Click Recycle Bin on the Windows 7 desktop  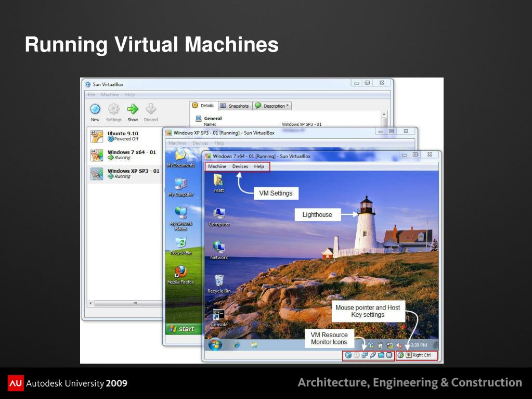[x=219, y=284]
